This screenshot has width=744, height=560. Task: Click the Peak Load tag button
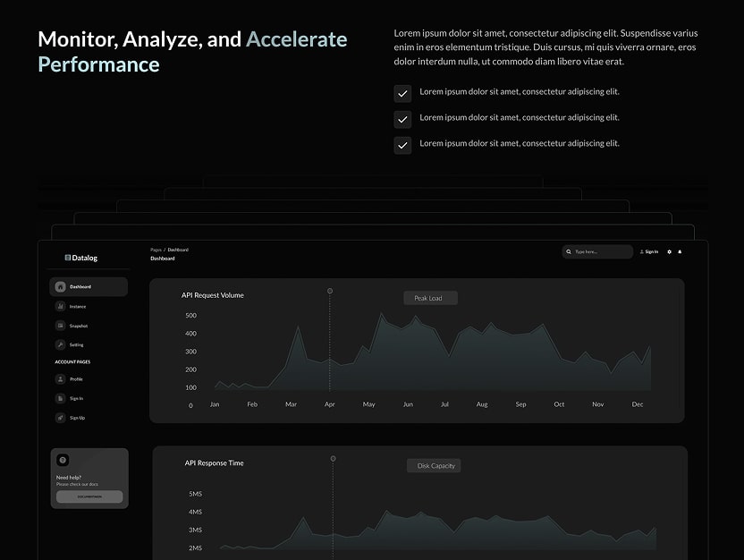point(430,298)
